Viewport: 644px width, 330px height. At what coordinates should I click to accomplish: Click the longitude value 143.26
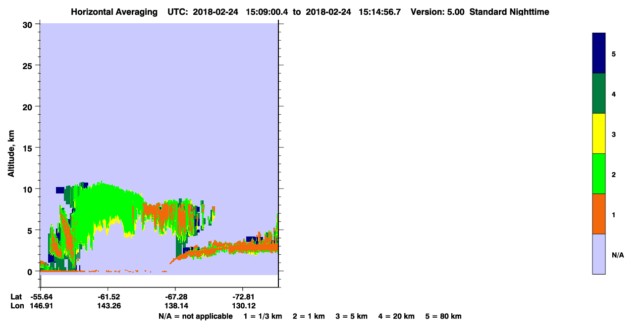coord(108,305)
